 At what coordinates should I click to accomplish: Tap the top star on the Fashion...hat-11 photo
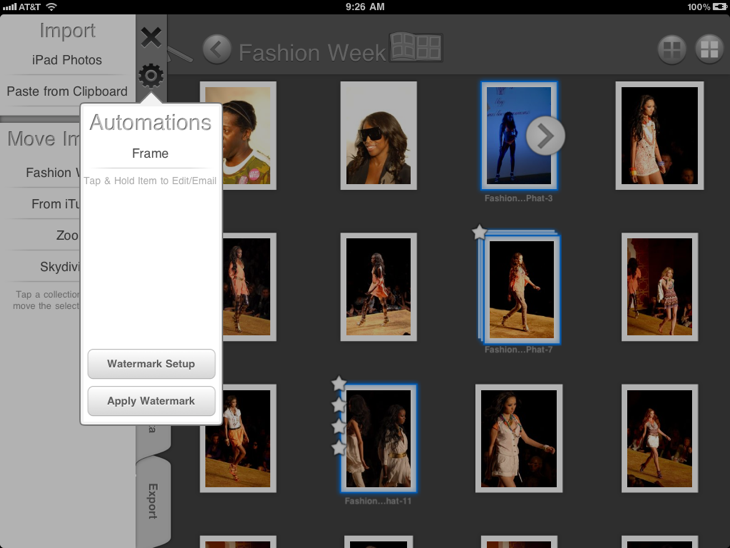339,384
